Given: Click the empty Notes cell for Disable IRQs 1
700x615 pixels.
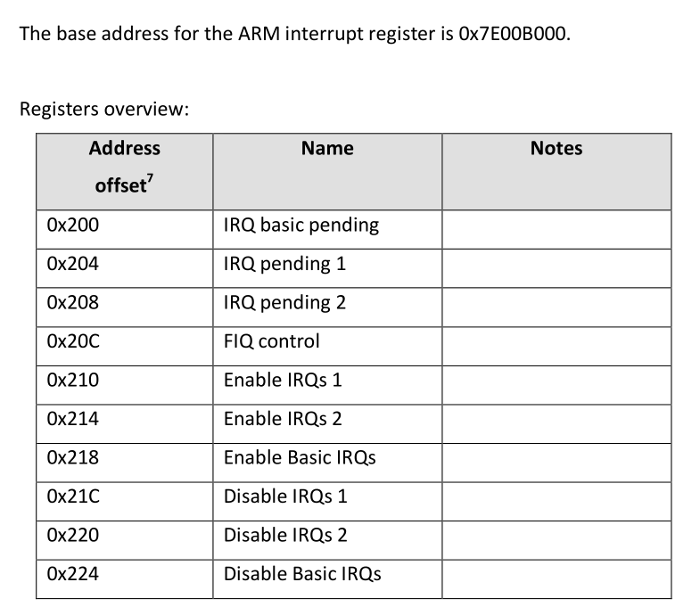Looking at the screenshot, I should coord(556,496).
